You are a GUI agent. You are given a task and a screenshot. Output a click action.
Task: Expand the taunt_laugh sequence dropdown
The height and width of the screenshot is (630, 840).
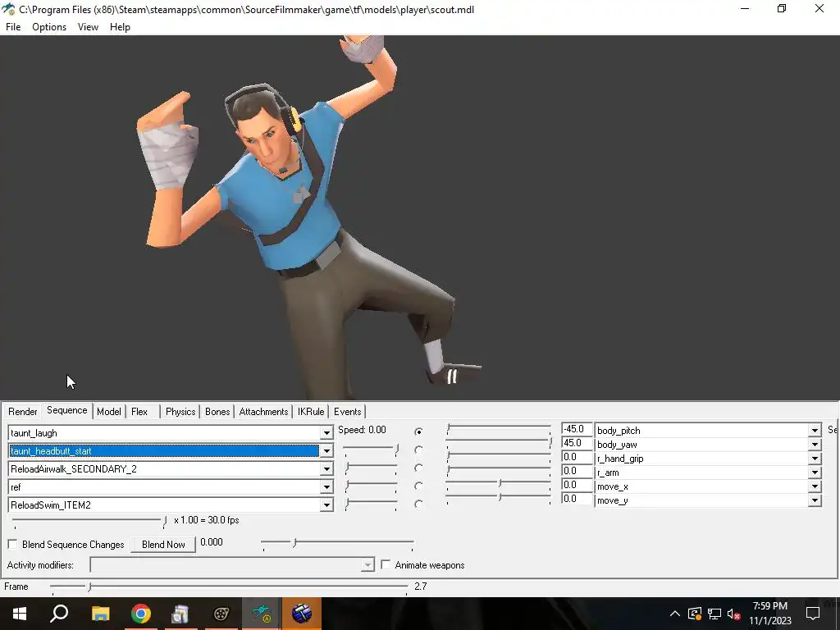[x=326, y=433]
